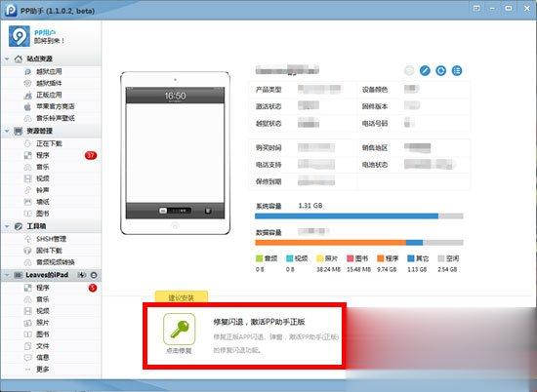The image size is (537, 392).
Task: Click the lightning icon beside Leaves的iPad
Action: 82,275
